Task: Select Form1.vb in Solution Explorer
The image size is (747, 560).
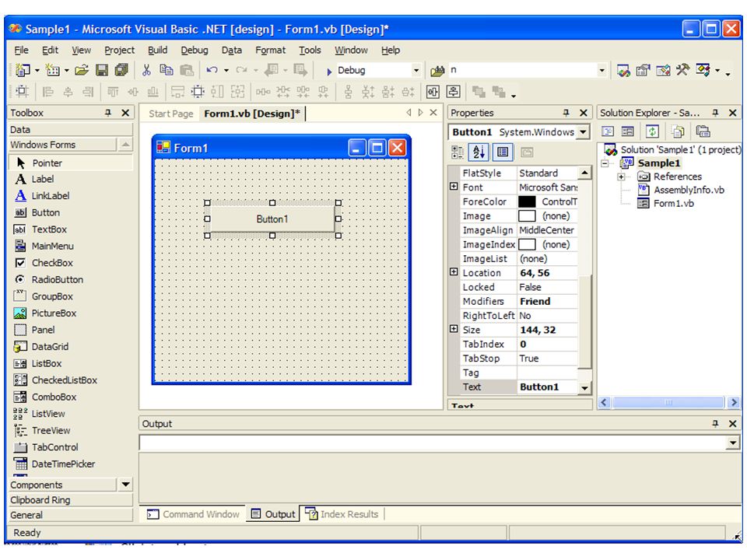Action: [x=674, y=204]
